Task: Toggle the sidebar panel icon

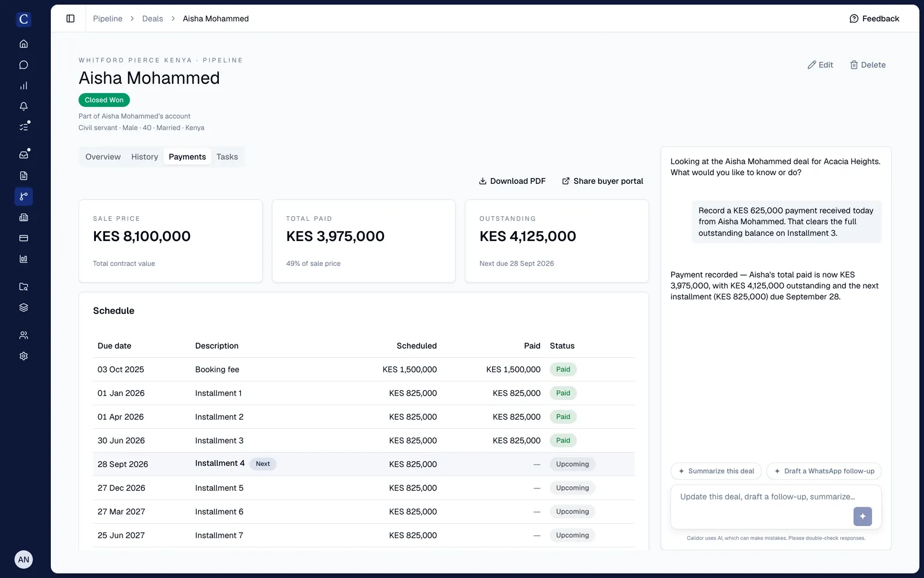Action: [70, 18]
